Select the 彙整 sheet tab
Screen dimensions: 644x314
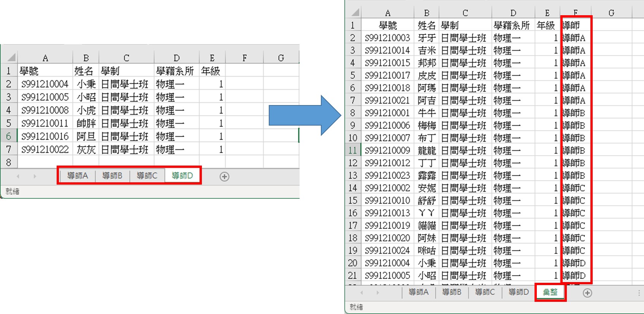pyautogui.click(x=550, y=292)
